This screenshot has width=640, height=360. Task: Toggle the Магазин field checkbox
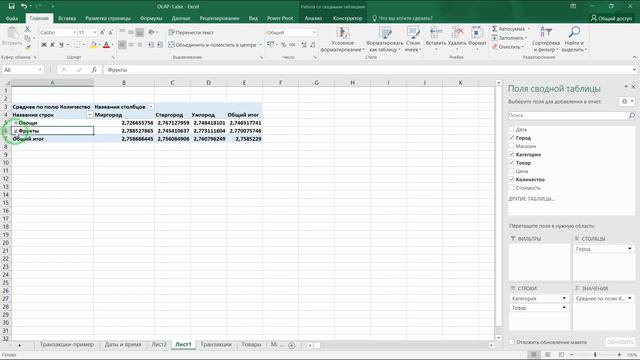pyautogui.click(x=511, y=146)
